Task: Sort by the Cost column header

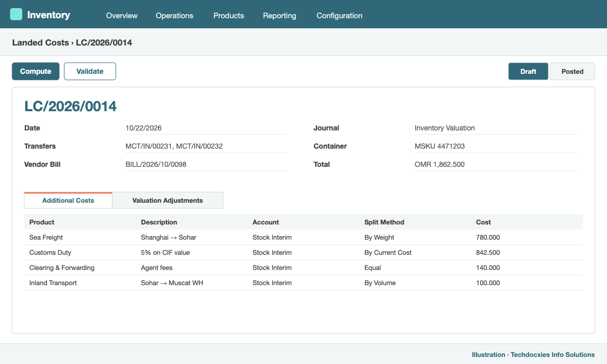Action: (x=484, y=222)
